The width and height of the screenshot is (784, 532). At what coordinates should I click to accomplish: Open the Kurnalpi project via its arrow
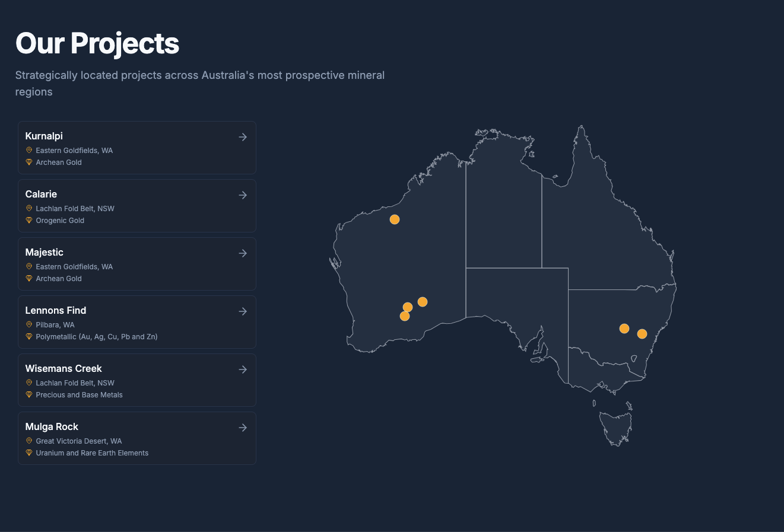pyautogui.click(x=243, y=136)
